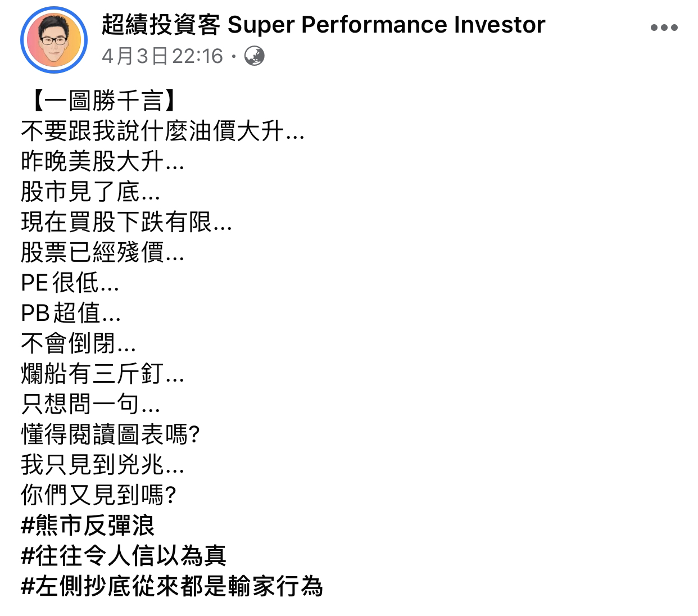698x616 pixels.
Task: Open the hashtag #往往令人信以為真
Action: pos(123,556)
